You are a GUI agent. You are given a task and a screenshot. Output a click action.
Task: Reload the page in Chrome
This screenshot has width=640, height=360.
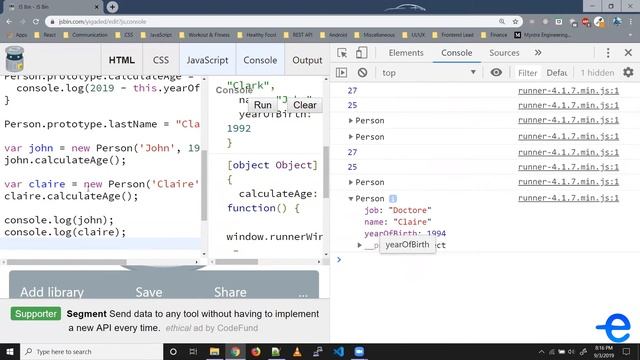click(36, 21)
